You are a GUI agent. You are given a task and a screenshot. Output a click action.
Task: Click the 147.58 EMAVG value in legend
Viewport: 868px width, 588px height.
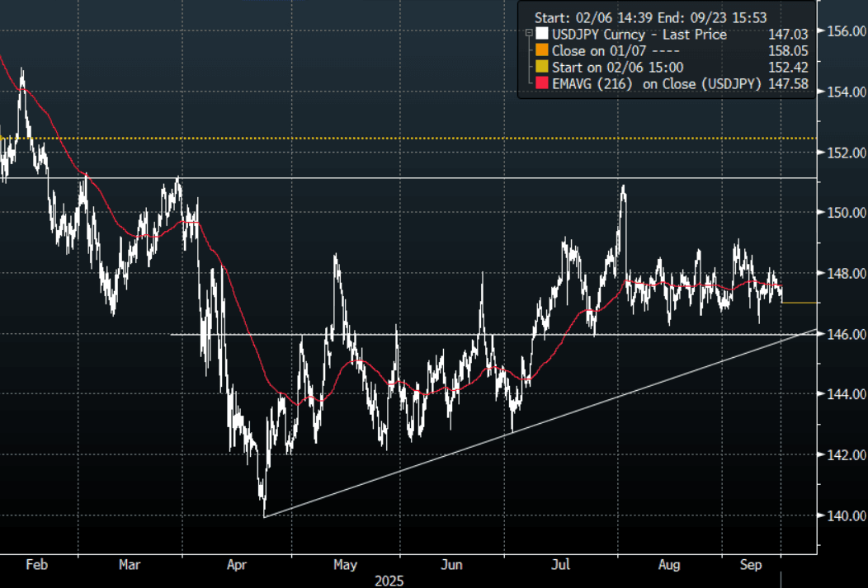tap(787, 84)
